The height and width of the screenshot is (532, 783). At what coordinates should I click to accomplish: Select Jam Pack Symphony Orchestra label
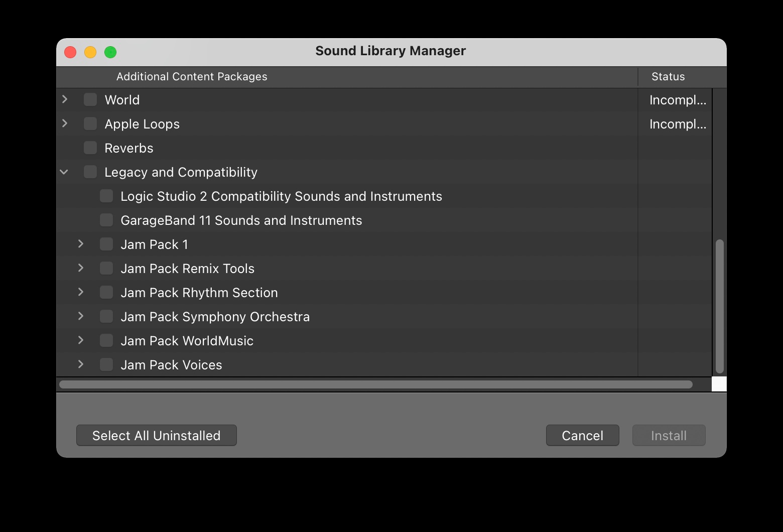pos(215,317)
